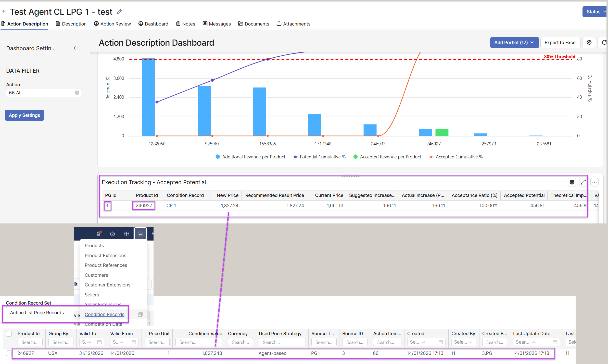Click the portlet gear settings icon
The height and width of the screenshot is (364, 608).
click(x=572, y=182)
